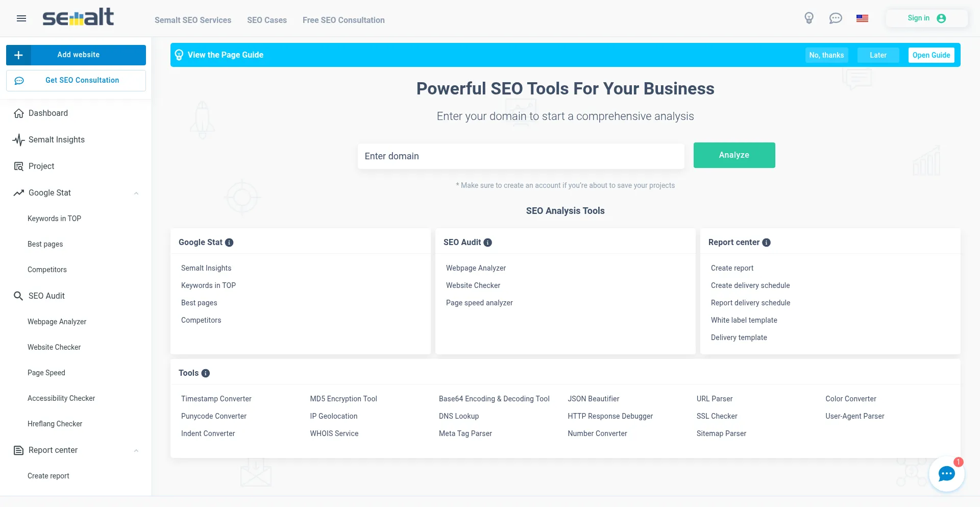The width and height of the screenshot is (980, 507).
Task: Click info icon next to Report center heading
Action: pos(767,243)
